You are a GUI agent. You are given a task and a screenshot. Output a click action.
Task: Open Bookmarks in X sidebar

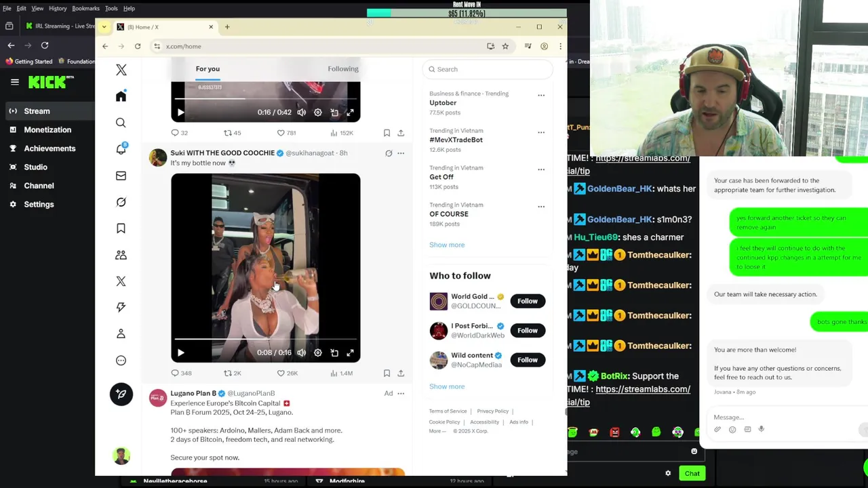pos(121,228)
